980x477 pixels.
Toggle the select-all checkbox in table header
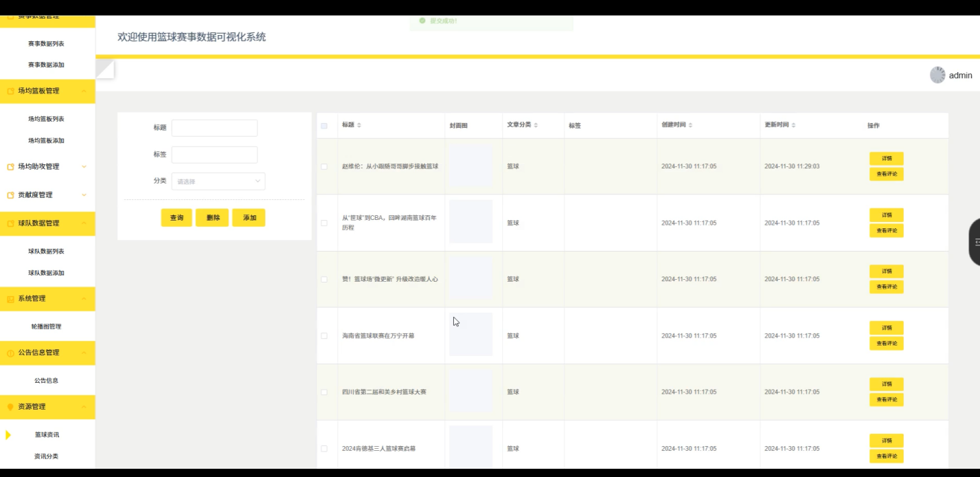click(x=324, y=126)
